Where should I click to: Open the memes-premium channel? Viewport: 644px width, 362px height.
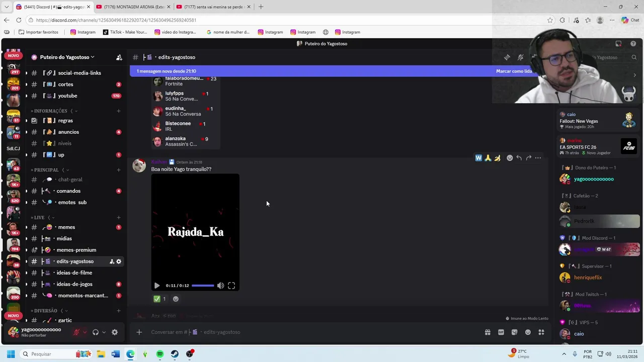click(x=76, y=250)
